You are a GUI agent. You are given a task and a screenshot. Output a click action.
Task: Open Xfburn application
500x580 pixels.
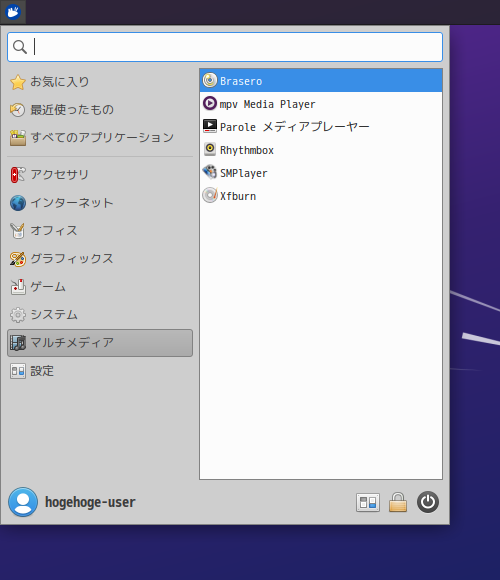click(321, 195)
